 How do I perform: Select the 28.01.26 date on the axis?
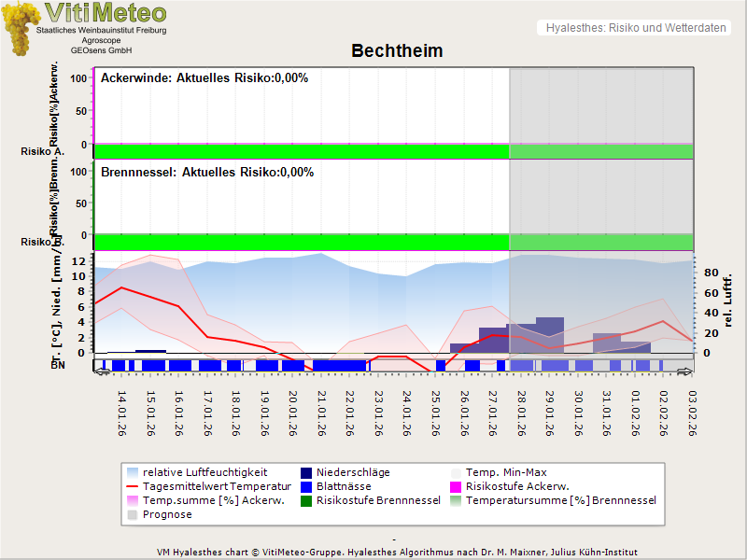click(x=522, y=413)
